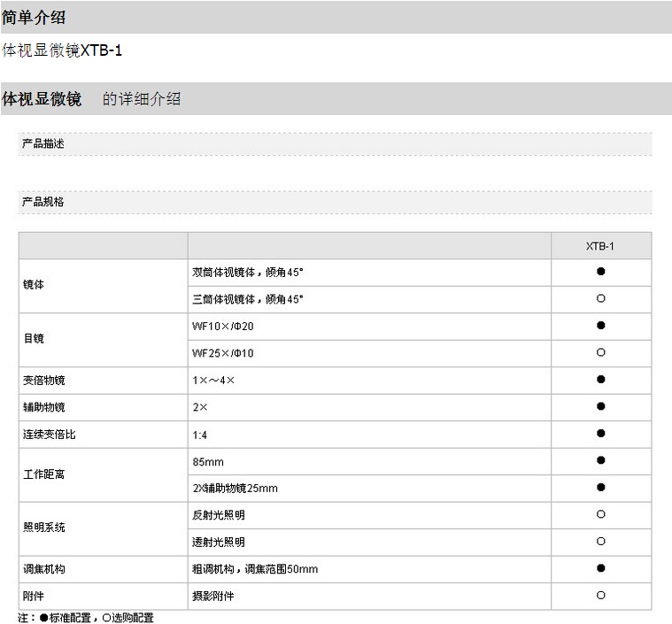
Task: Click the 附件 row label
Action: (34, 597)
